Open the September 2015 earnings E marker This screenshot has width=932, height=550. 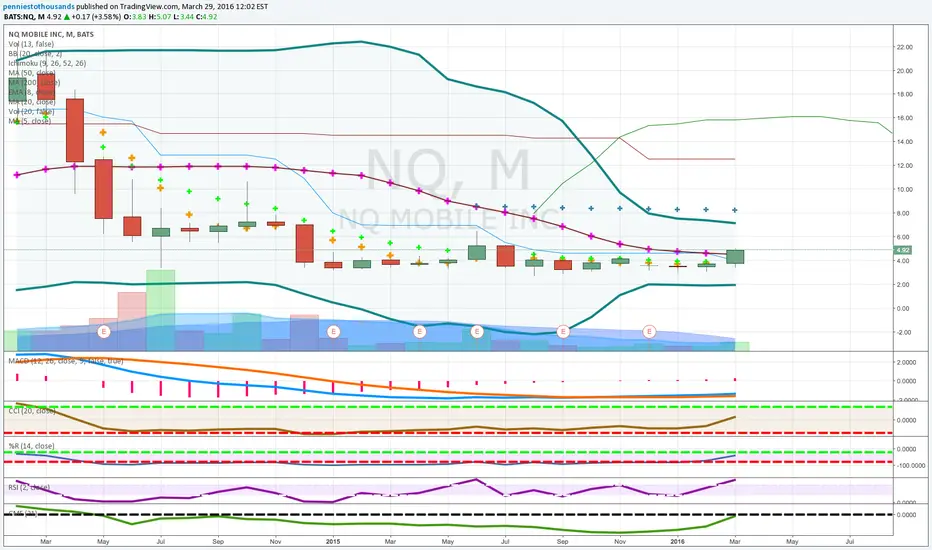(x=563, y=331)
